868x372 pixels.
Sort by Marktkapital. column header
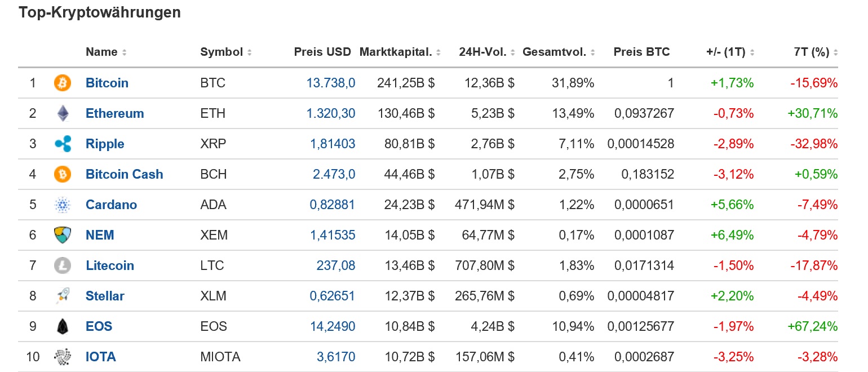400,52
